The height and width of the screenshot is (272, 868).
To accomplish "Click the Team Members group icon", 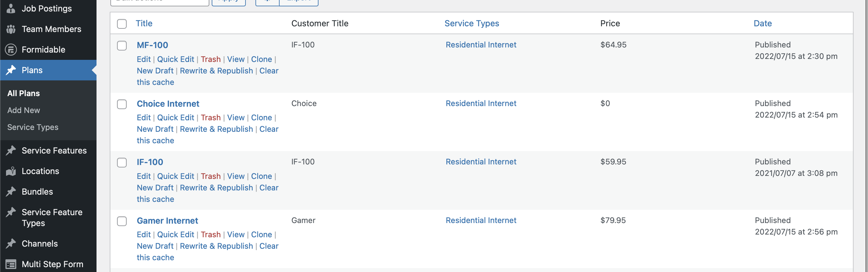I will [11, 29].
